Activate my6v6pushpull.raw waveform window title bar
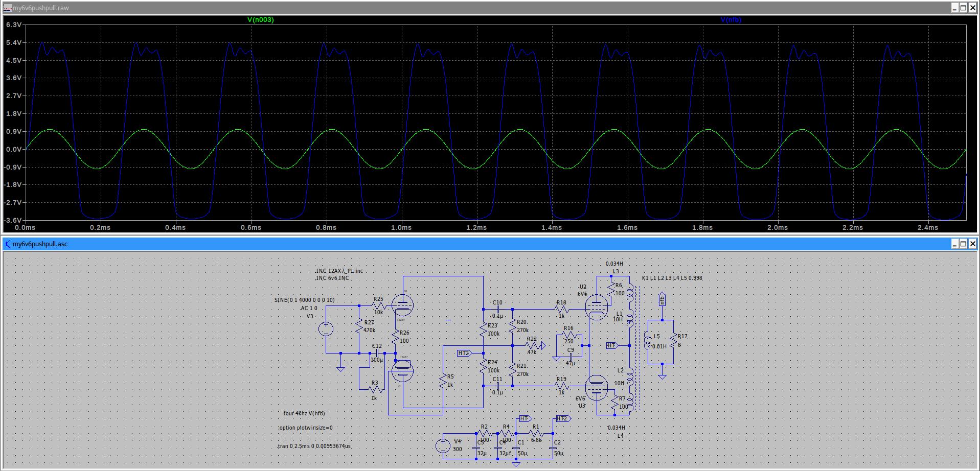Screen dimensions: 980x471 pyautogui.click(x=490, y=8)
